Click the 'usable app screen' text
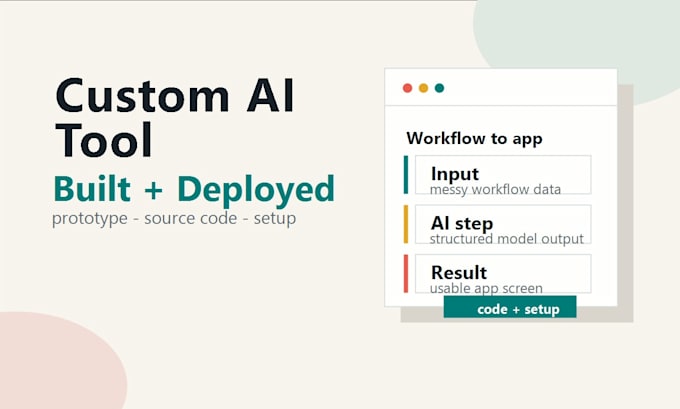Viewport: 680px width, 409px height. coord(486,288)
